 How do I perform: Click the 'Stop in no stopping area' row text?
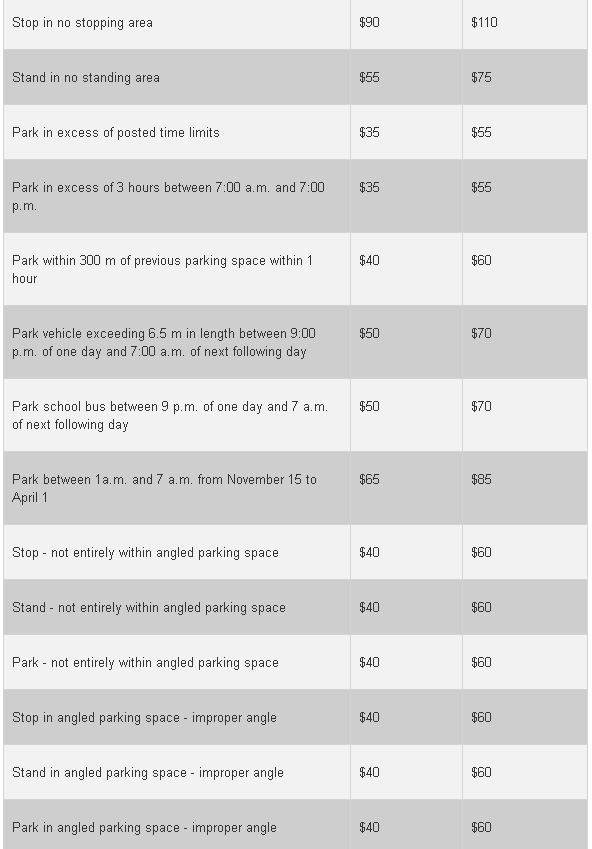82,23
